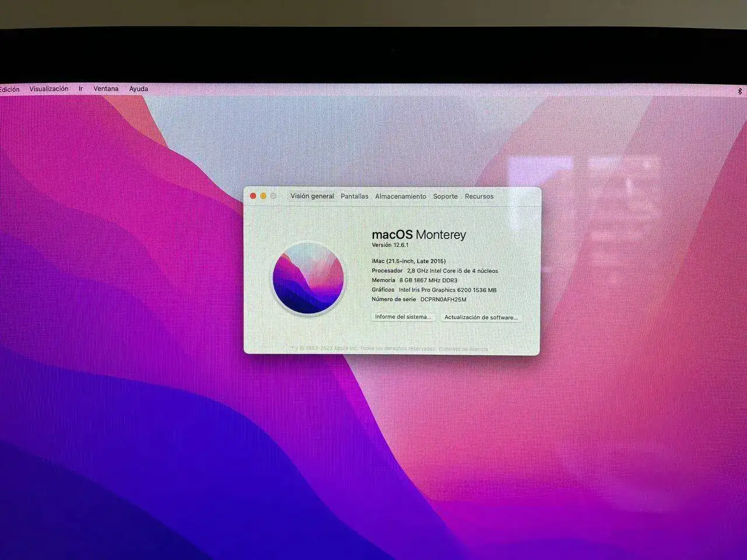Viewport: 747px width, 560px height.
Task: Click the Versión 12.6.1 text
Action: coord(390,246)
